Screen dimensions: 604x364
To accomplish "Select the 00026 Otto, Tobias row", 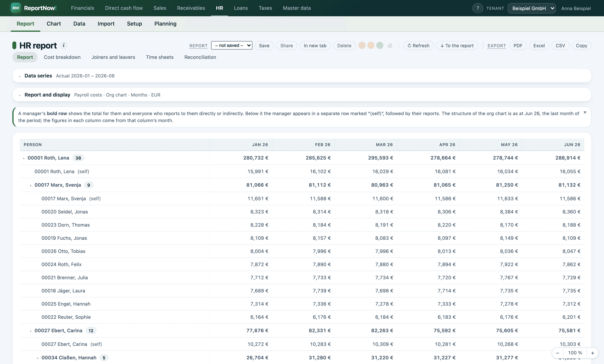I will pos(302,251).
